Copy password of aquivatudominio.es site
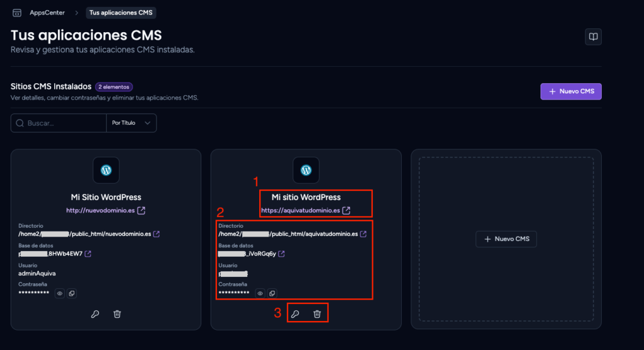The image size is (644, 350). click(272, 293)
